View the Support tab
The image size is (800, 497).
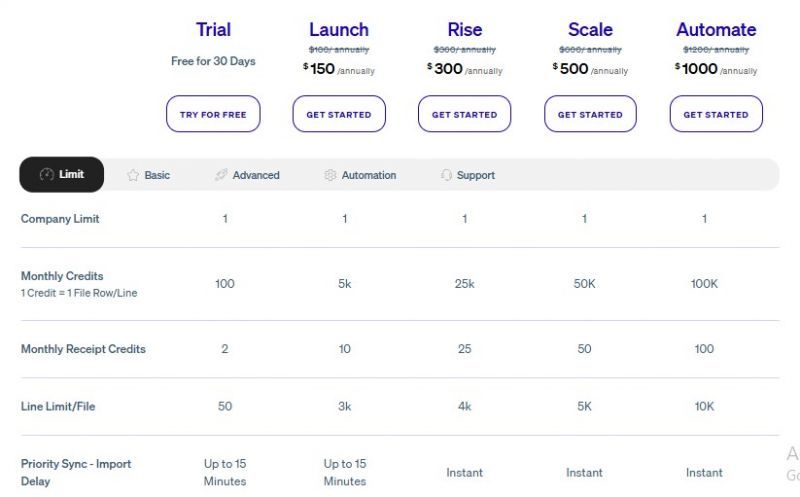pos(468,175)
